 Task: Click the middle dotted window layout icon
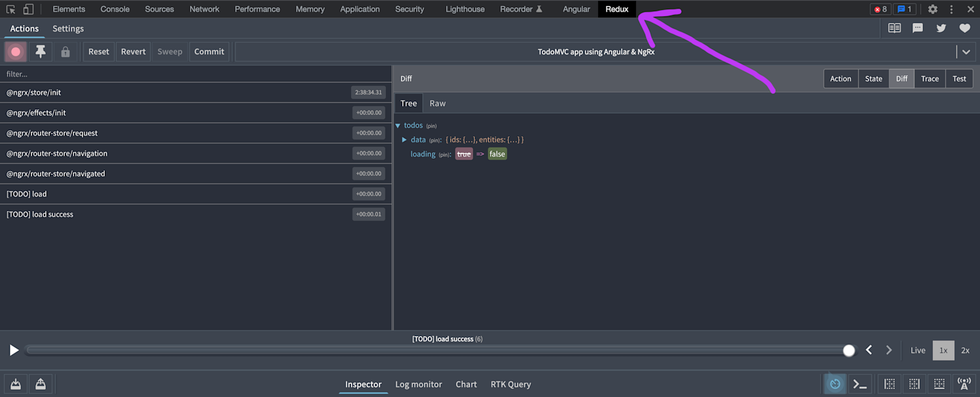(x=914, y=384)
